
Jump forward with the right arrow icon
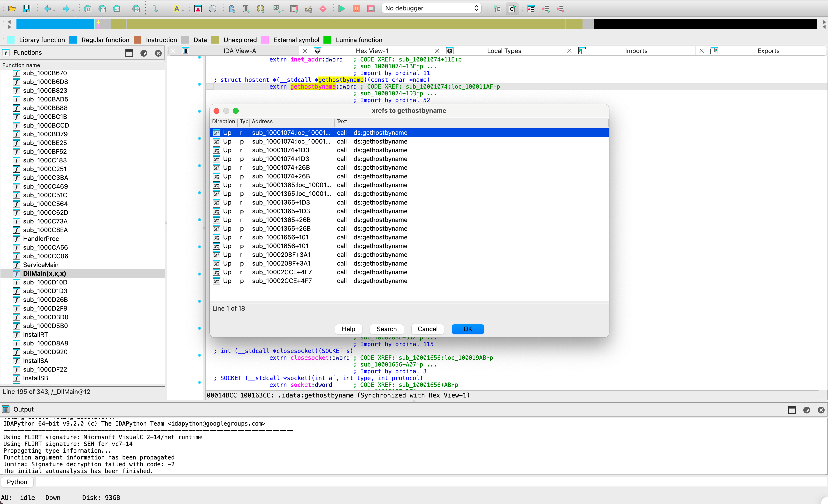[66, 9]
